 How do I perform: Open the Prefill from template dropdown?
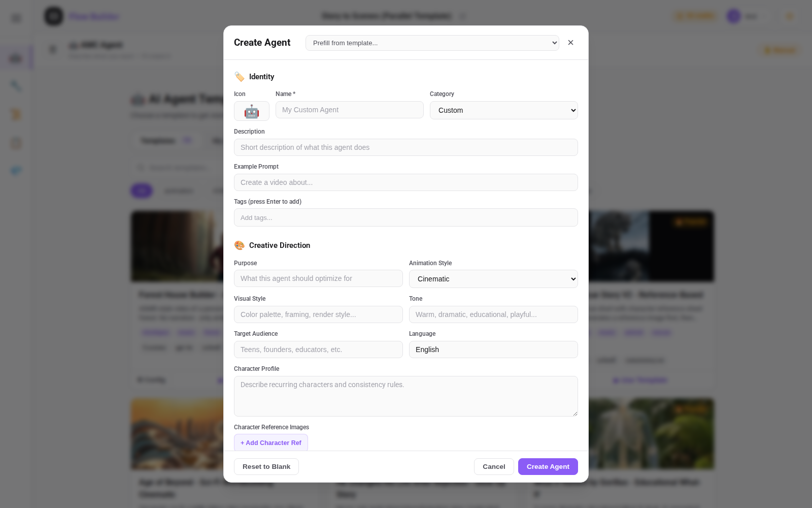[432, 43]
